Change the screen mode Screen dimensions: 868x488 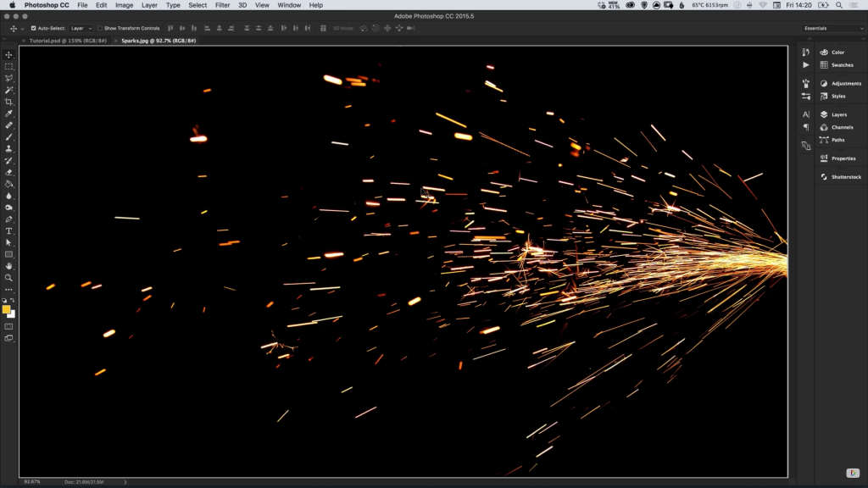coord(8,338)
